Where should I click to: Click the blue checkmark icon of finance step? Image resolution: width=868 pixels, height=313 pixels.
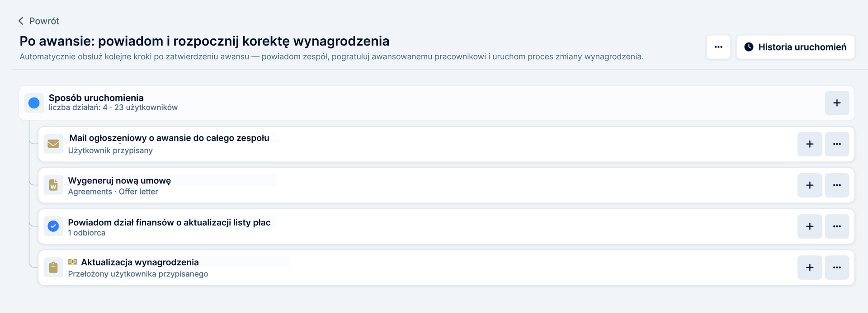tap(53, 226)
